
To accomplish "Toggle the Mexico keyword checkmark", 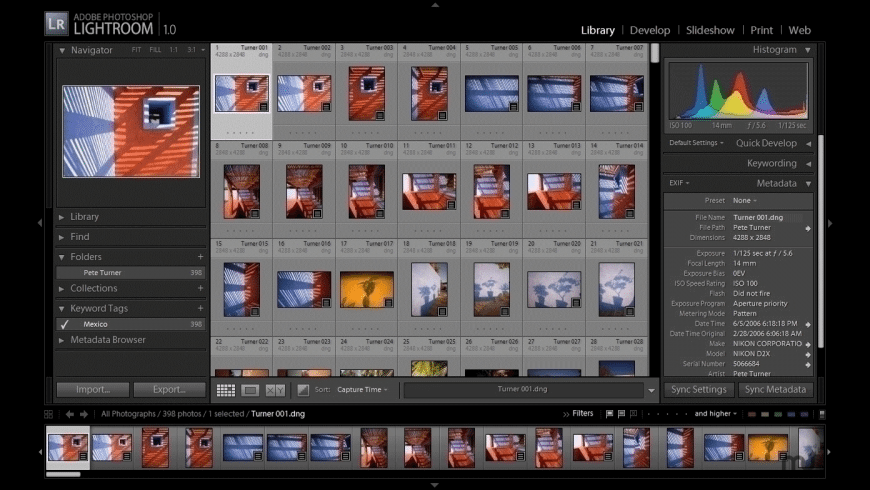I will coord(64,324).
